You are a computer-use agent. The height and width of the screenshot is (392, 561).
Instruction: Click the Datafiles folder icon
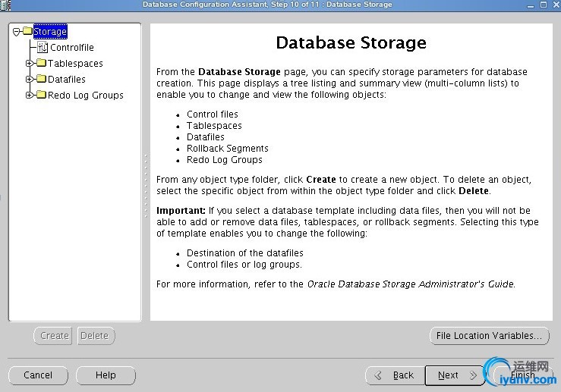[x=41, y=79]
